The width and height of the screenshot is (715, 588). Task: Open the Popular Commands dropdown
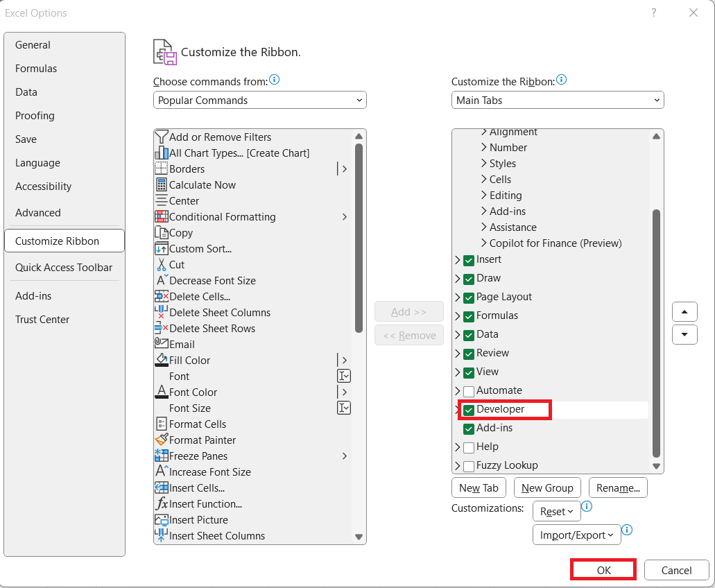(x=260, y=101)
